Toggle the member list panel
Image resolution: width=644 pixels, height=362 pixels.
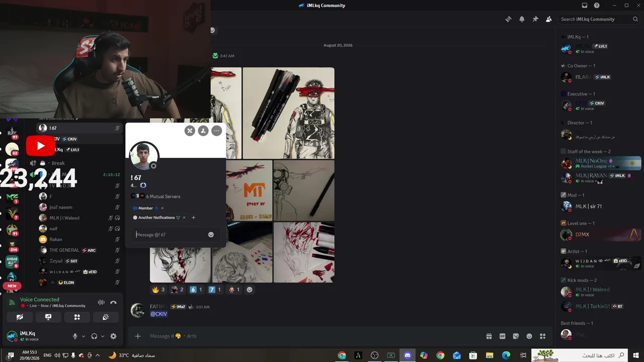(549, 19)
